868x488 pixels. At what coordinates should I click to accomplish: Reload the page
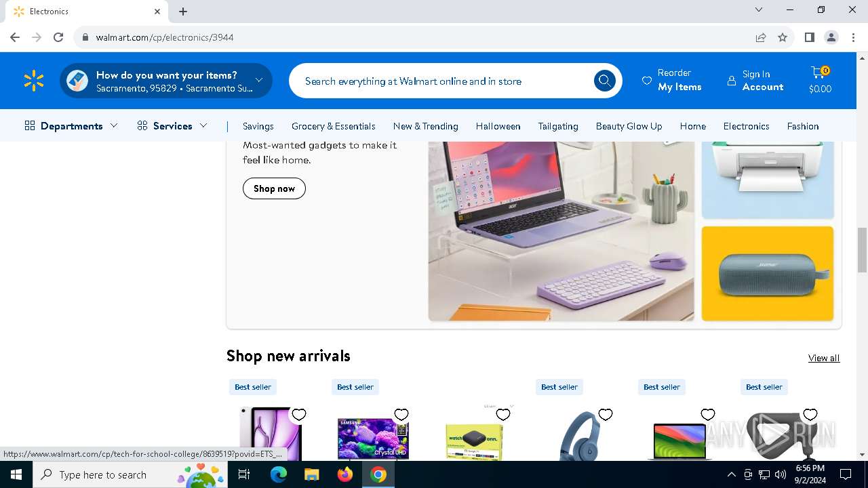tap(58, 37)
